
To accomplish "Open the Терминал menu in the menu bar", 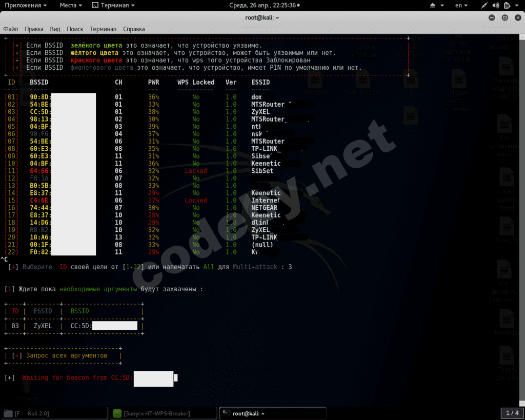I will tap(103, 29).
